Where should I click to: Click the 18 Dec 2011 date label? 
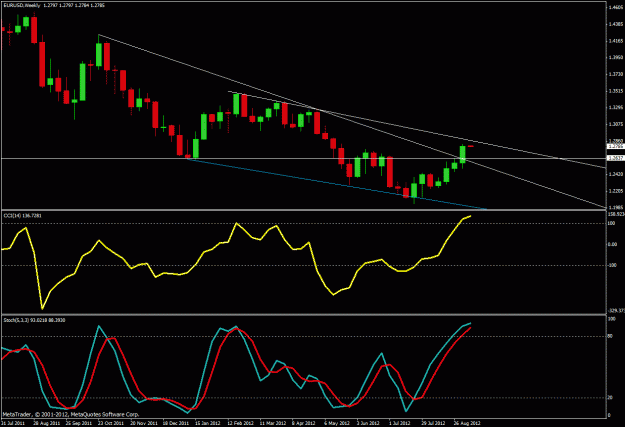coord(176,423)
